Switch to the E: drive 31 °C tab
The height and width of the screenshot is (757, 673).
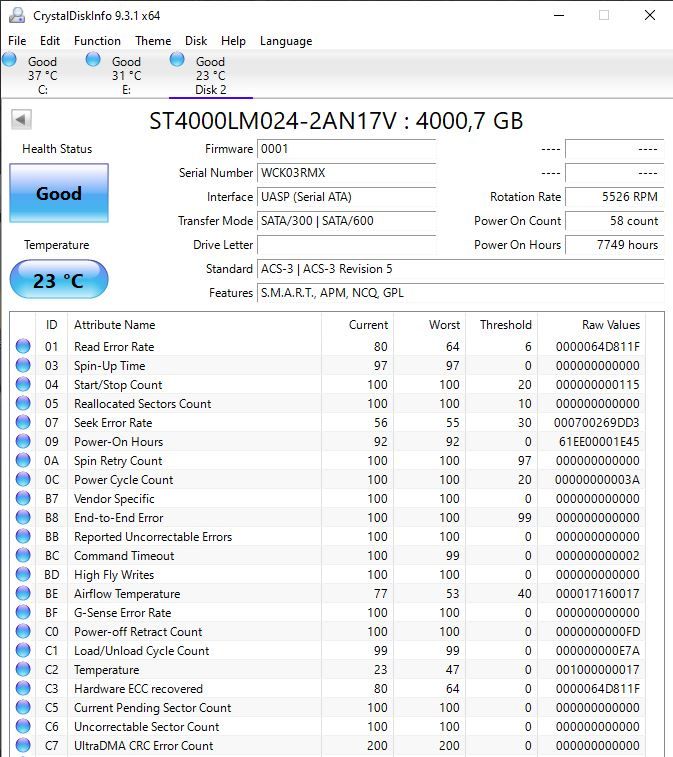[126, 75]
